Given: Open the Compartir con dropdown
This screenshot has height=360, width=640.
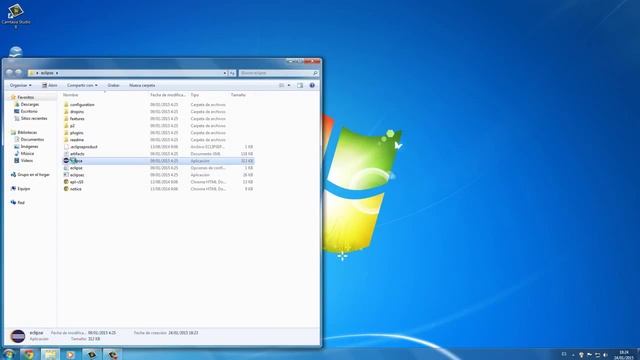Looking at the screenshot, I should pyautogui.click(x=82, y=85).
